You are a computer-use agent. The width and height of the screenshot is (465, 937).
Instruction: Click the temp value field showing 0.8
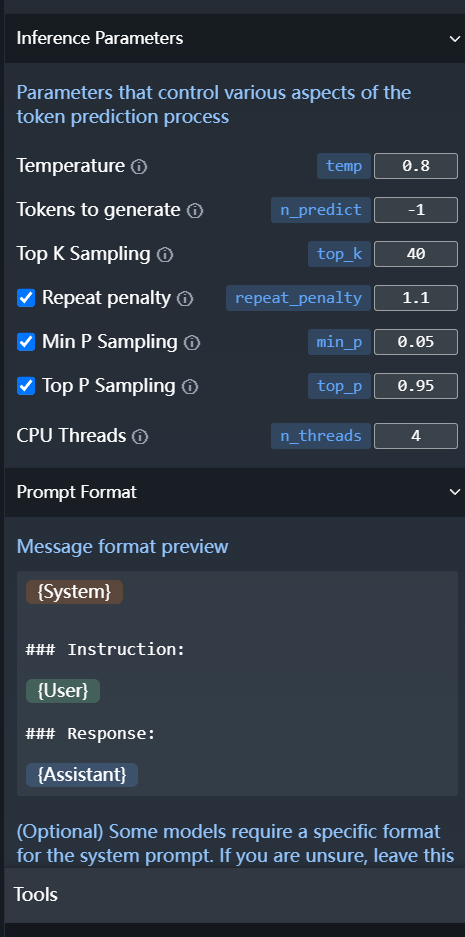coord(416,166)
